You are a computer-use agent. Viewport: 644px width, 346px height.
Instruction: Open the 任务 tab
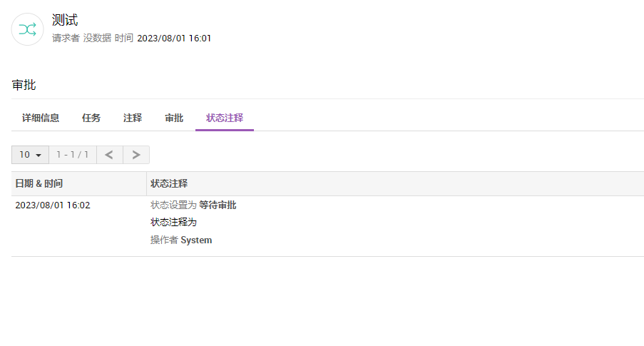click(91, 118)
